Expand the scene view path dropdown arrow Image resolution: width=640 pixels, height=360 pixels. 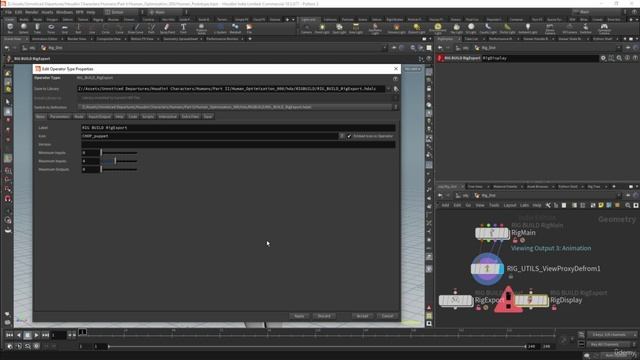pos(384,48)
